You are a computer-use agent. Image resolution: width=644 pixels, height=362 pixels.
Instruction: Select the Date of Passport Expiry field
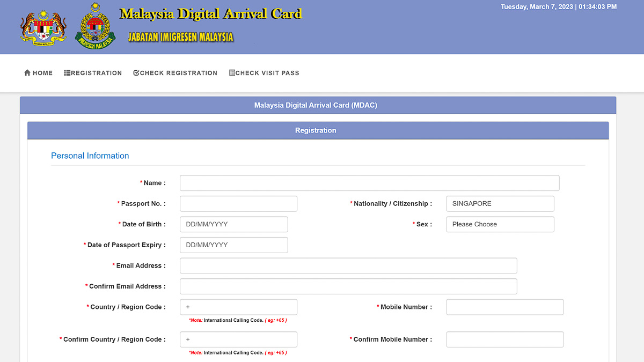coord(233,245)
